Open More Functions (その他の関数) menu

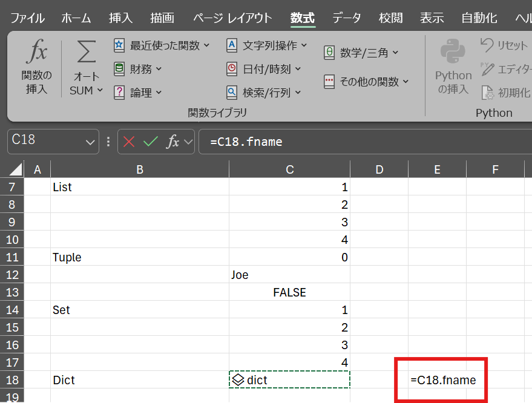pyautogui.click(x=366, y=82)
